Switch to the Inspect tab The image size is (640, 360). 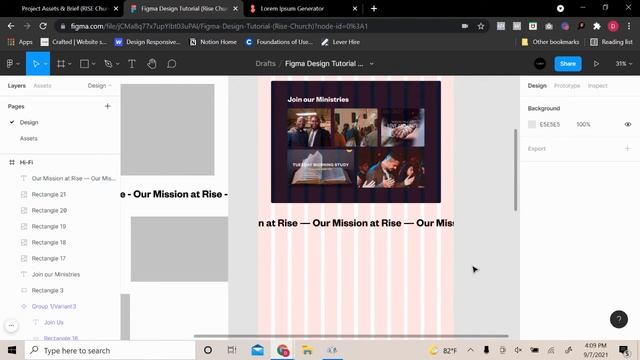[x=598, y=86]
